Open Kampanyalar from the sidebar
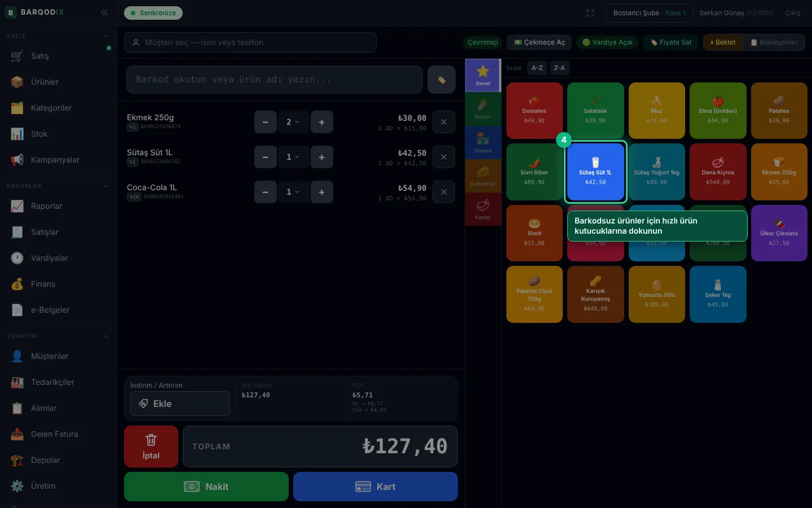The width and height of the screenshot is (812, 508). (58, 160)
